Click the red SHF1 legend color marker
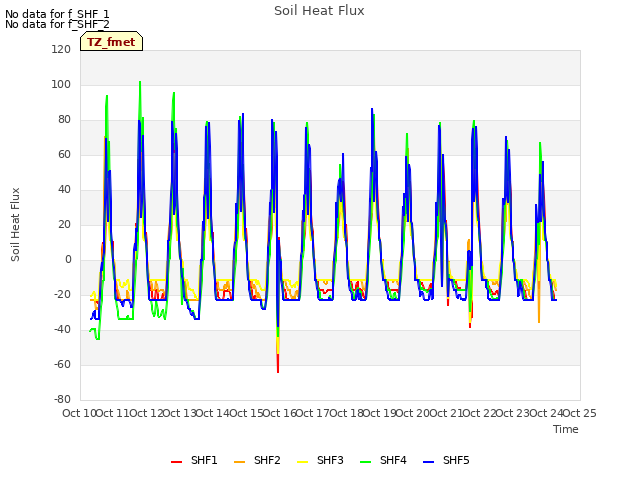This screenshot has height=480, width=640. click(176, 462)
